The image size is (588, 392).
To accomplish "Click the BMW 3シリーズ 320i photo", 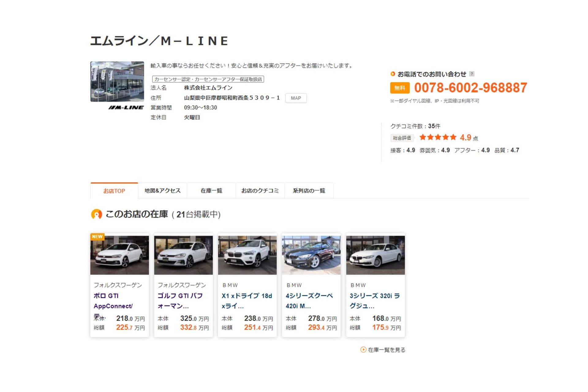I will (x=375, y=255).
